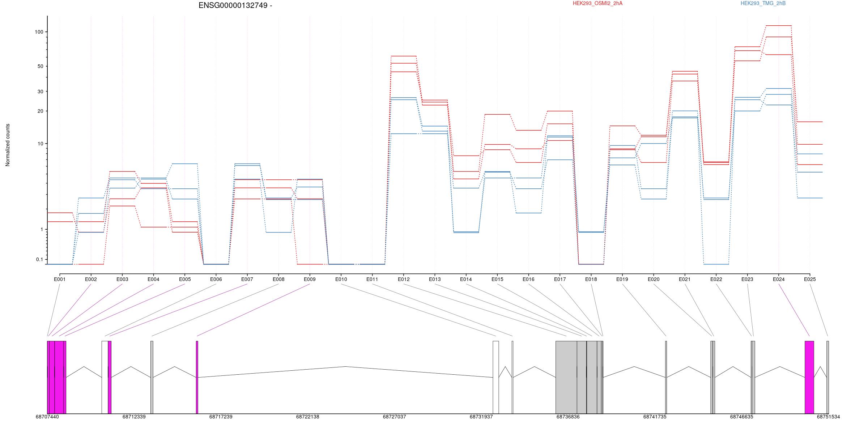Click genomic coordinate 68722138
This screenshot has width=868, height=434.
[x=307, y=417]
